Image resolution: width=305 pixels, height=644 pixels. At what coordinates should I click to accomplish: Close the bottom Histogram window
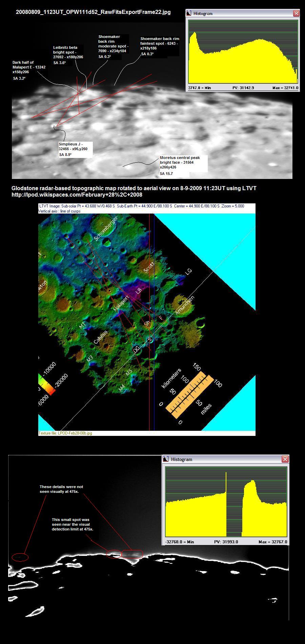tap(285, 459)
